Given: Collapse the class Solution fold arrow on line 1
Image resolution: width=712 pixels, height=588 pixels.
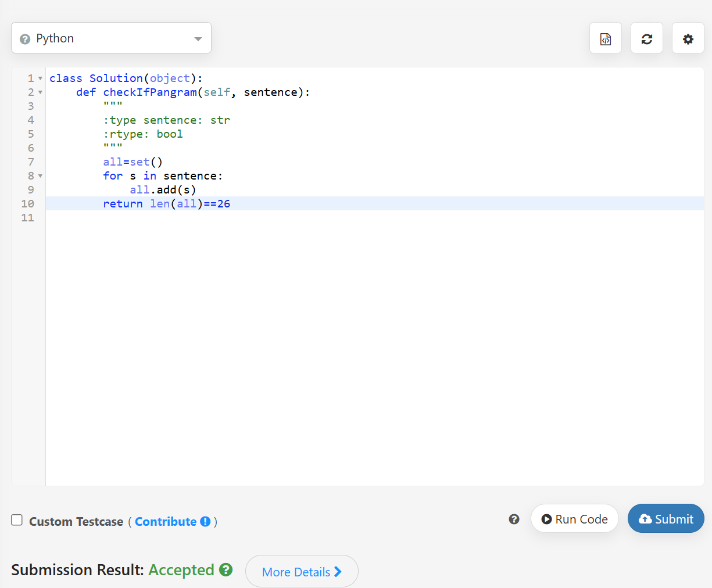Looking at the screenshot, I should [x=40, y=78].
